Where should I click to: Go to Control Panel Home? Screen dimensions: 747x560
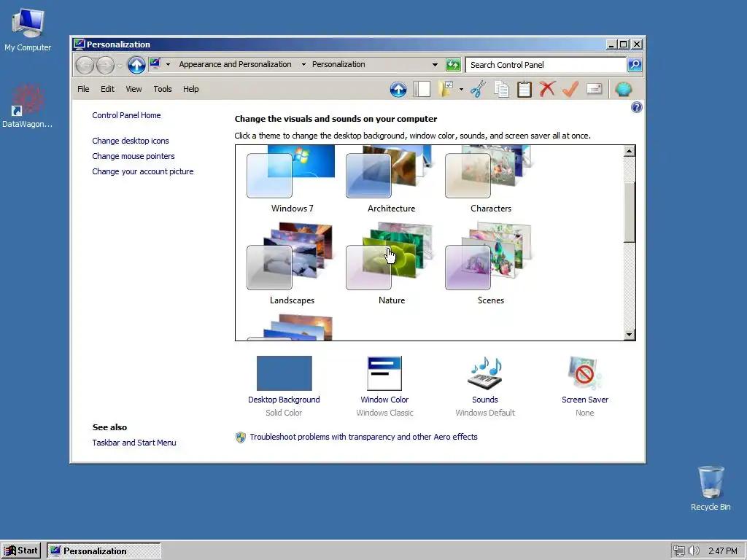126,115
